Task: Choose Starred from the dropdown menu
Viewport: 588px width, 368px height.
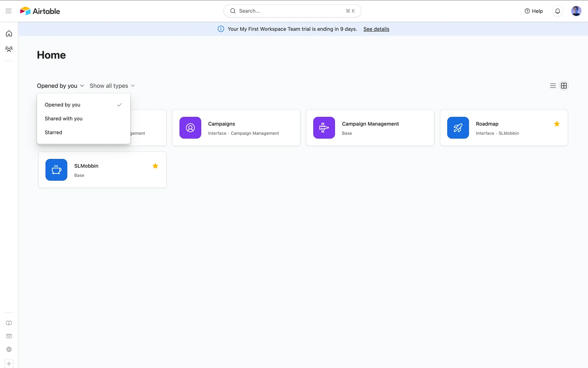Action: pos(53,132)
